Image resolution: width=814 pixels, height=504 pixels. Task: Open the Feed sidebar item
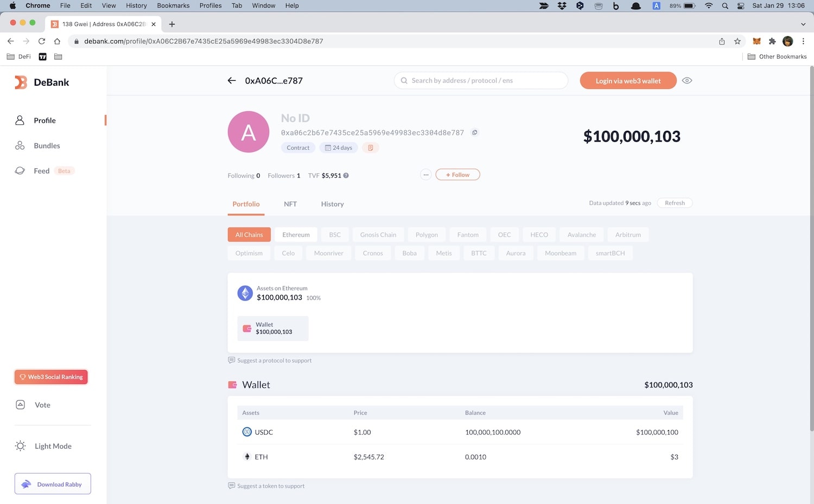pos(41,171)
